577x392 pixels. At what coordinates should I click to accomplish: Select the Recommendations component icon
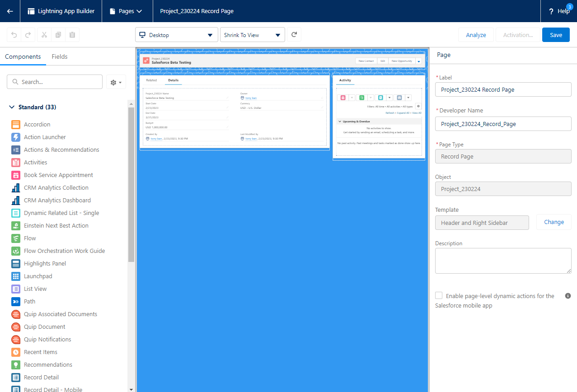tap(16, 364)
